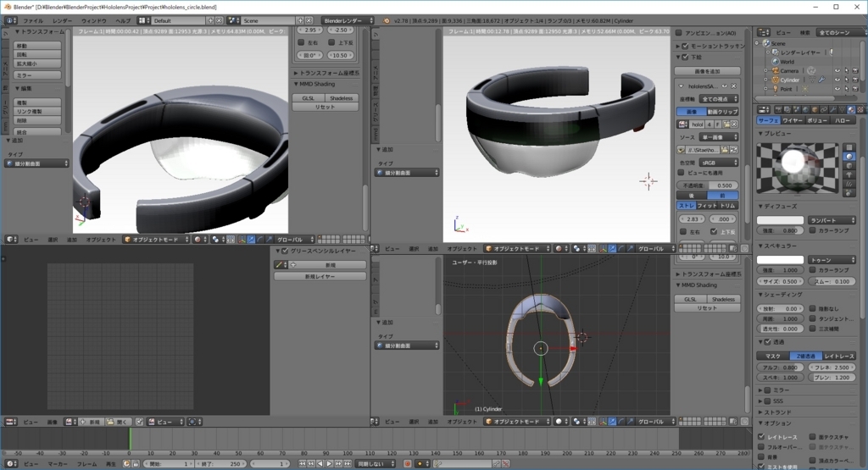Open the トゥーン specular shader dropdown
The height and width of the screenshot is (470, 868).
coord(832,260)
